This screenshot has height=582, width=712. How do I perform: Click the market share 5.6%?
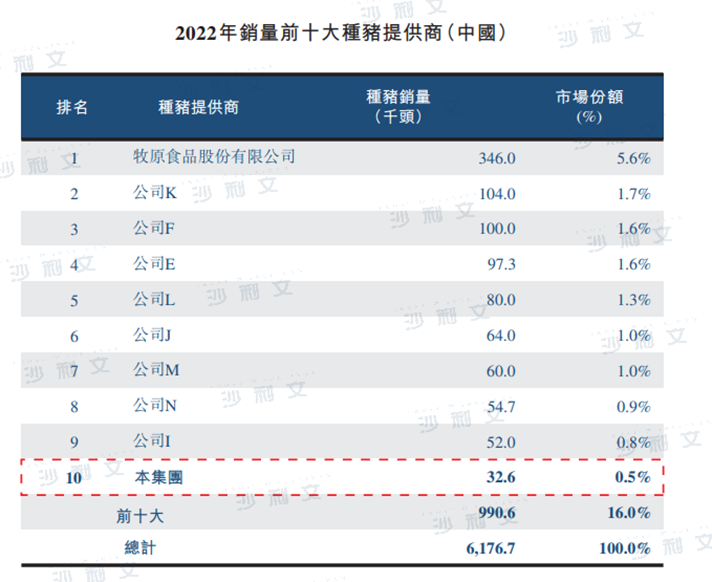pyautogui.click(x=633, y=158)
